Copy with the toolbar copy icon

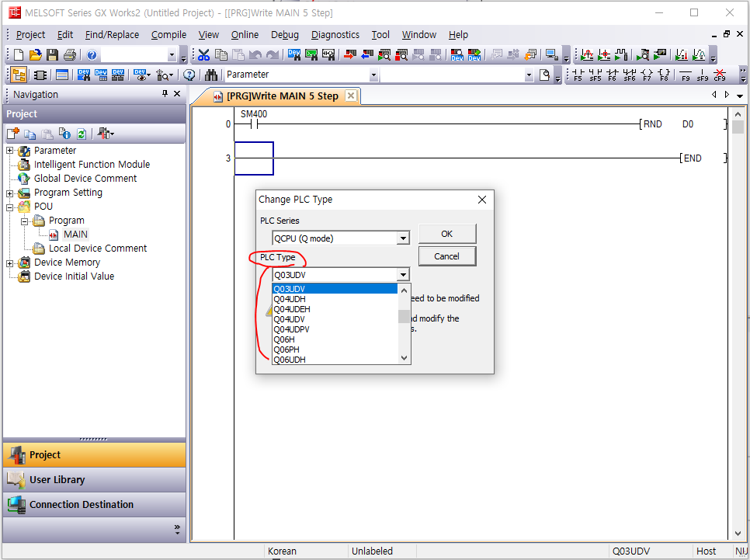pos(221,55)
